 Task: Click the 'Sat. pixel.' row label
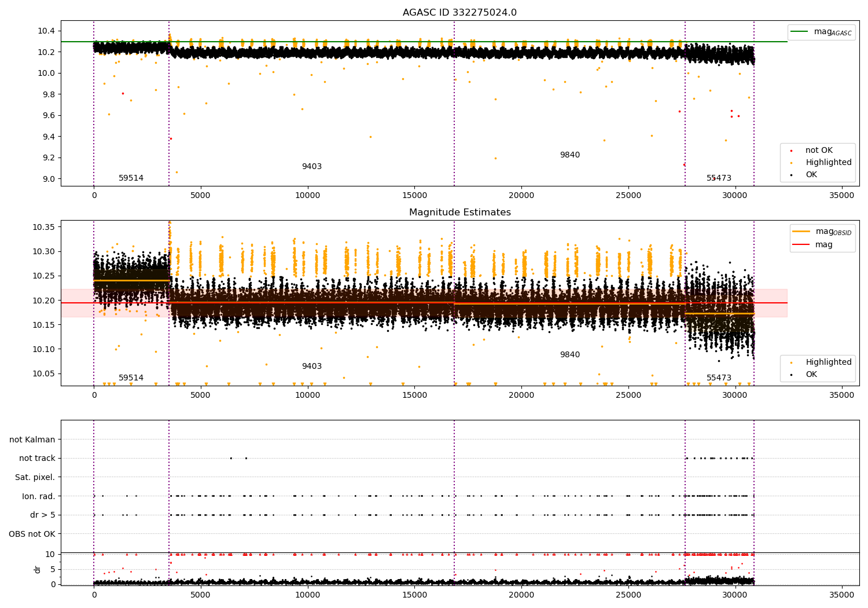coord(35,477)
